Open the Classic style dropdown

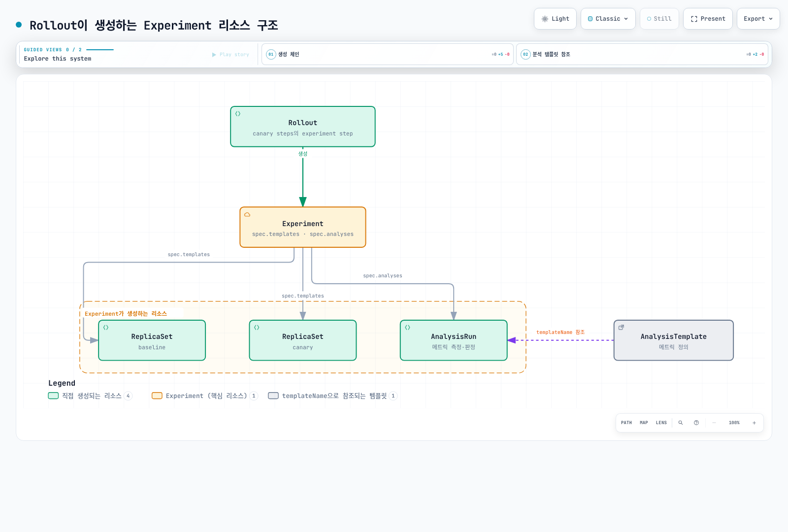pos(608,19)
